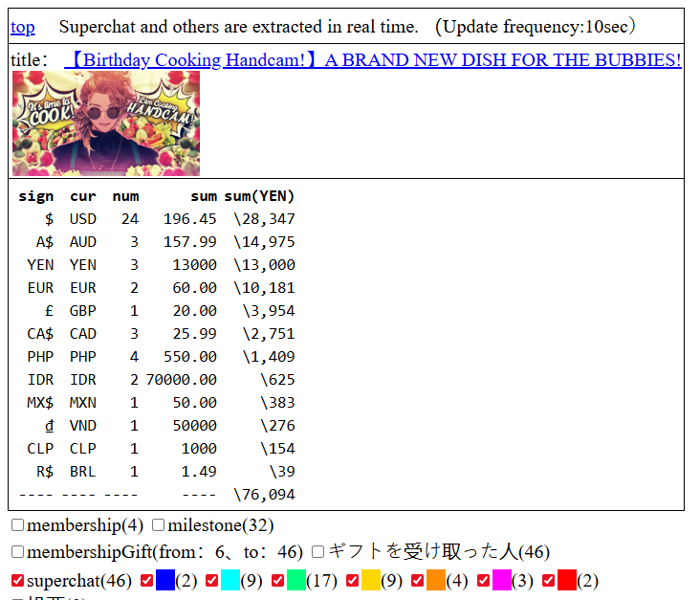Click the AUD sum value 157.99

click(190, 242)
